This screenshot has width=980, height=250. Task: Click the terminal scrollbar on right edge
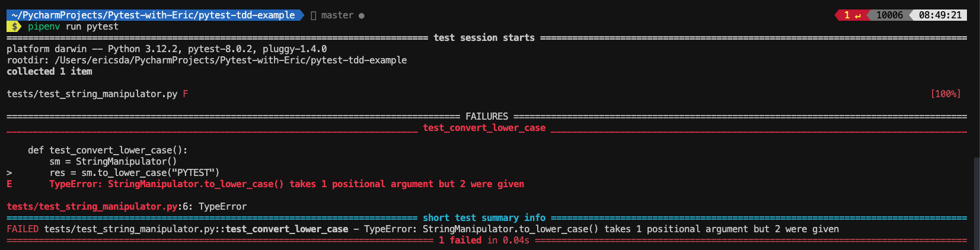pyautogui.click(x=976, y=195)
